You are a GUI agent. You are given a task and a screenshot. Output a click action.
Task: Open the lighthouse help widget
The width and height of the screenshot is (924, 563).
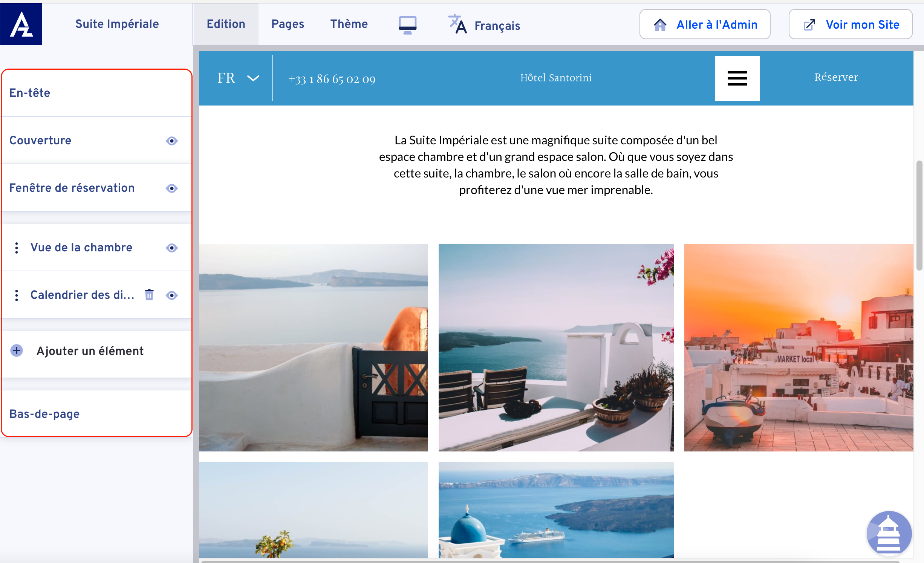pyautogui.click(x=889, y=533)
